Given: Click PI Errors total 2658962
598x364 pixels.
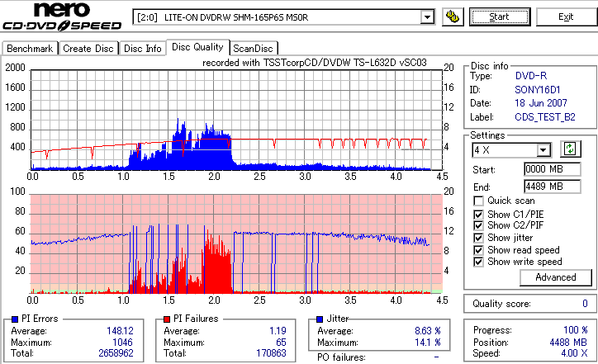Looking at the screenshot, I should 116,353.
